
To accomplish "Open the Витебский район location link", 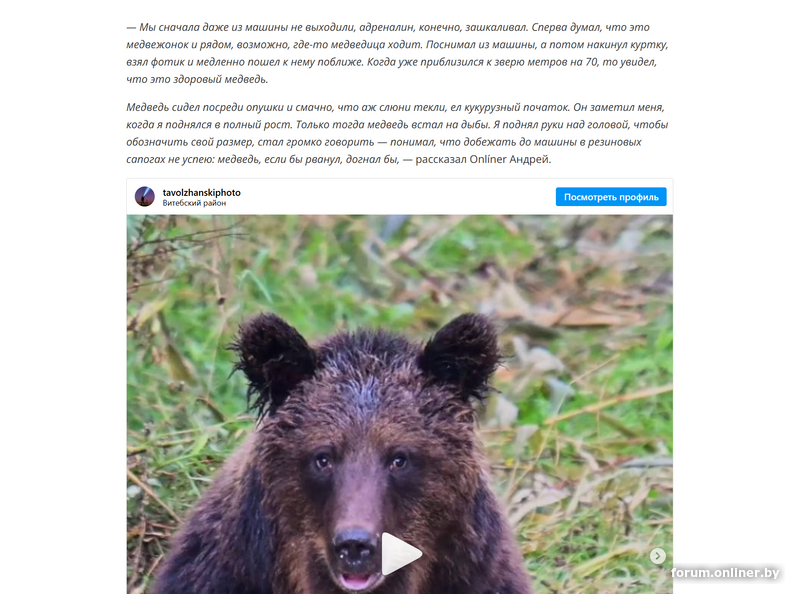I will (194, 203).
